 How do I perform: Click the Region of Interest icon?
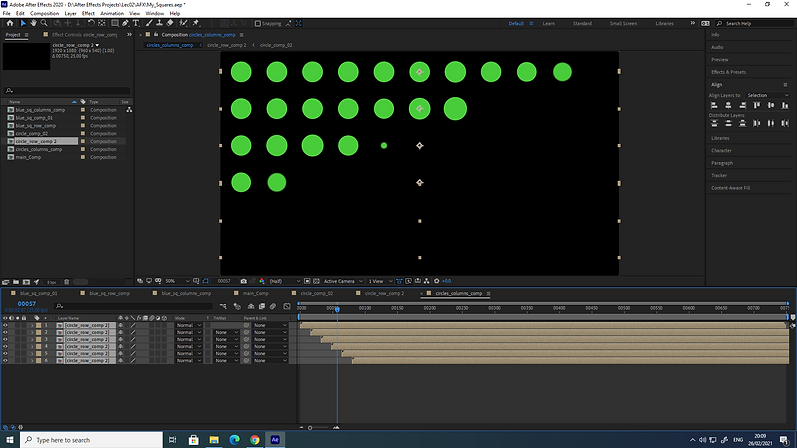click(x=307, y=281)
